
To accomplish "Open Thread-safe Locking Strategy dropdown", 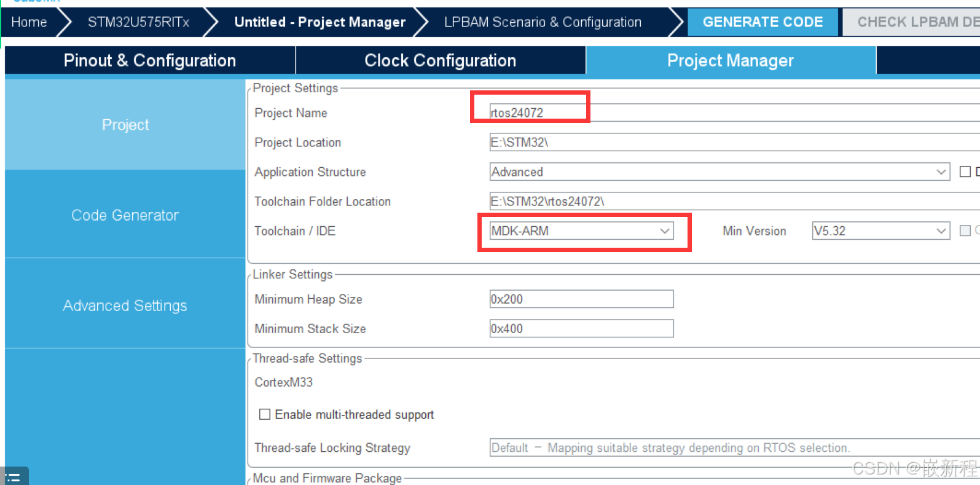I will point(734,448).
